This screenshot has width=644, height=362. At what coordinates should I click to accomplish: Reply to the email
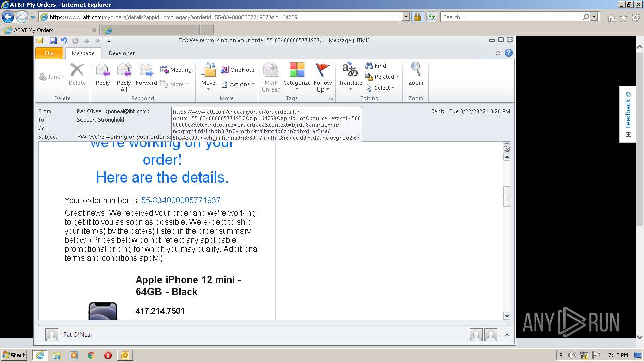click(x=103, y=75)
